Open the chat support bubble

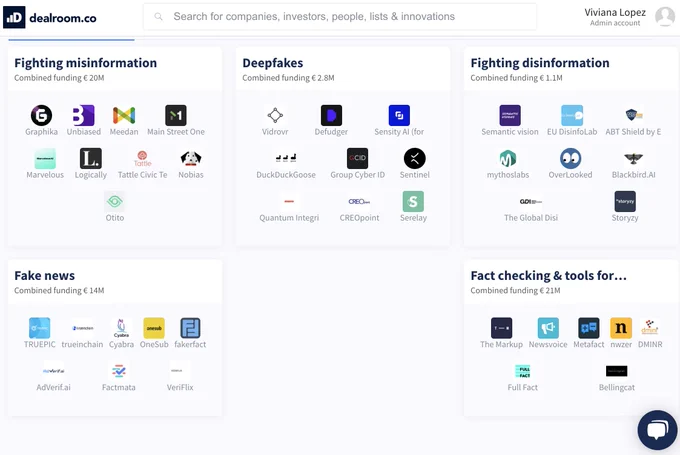pos(657,430)
